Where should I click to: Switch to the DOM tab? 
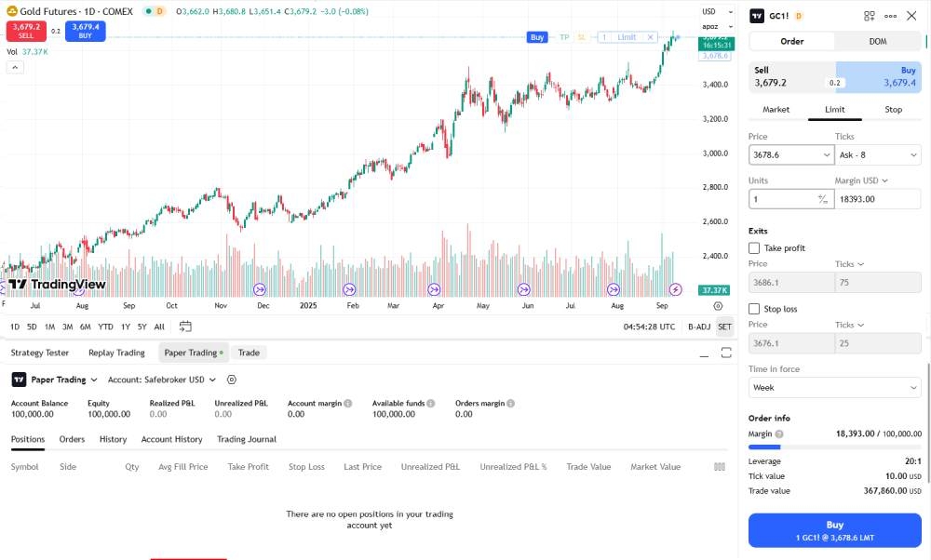click(x=878, y=41)
